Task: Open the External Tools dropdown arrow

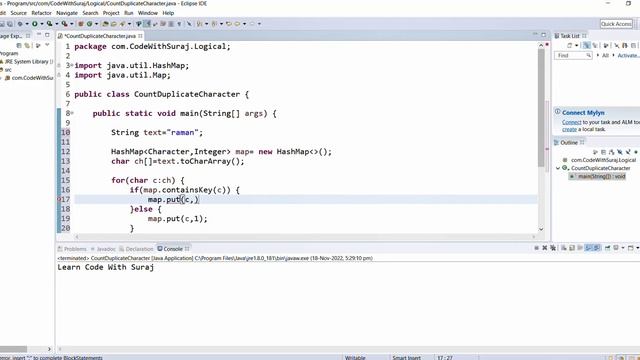Action: point(71,24)
